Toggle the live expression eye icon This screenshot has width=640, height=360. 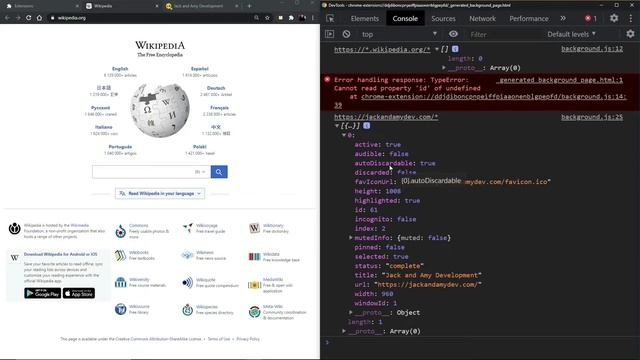tap(453, 34)
